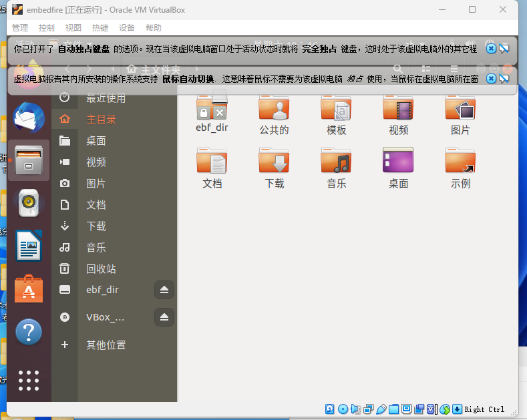527x420 pixels.
Task: Click the network adapters status icon
Action: pyautogui.click(x=368, y=409)
